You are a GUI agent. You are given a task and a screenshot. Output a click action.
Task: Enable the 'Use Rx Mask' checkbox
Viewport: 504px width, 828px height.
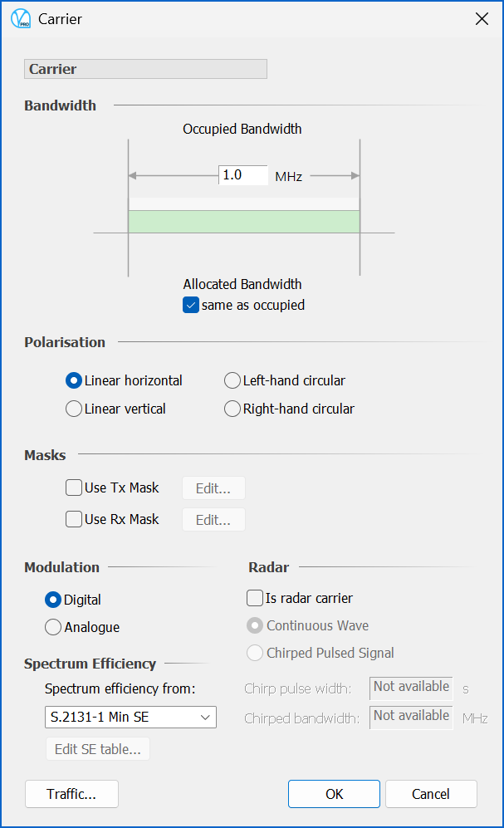tap(74, 520)
